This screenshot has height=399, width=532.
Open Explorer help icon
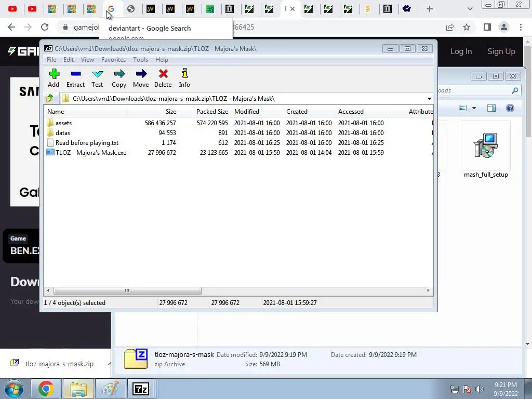510,108
